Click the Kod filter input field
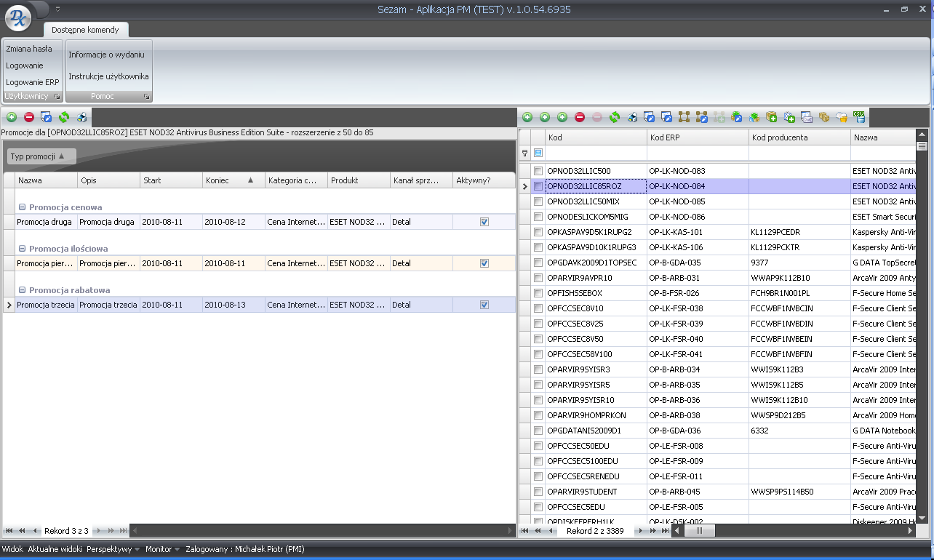Image resolution: width=934 pixels, height=560 pixels. coord(596,153)
